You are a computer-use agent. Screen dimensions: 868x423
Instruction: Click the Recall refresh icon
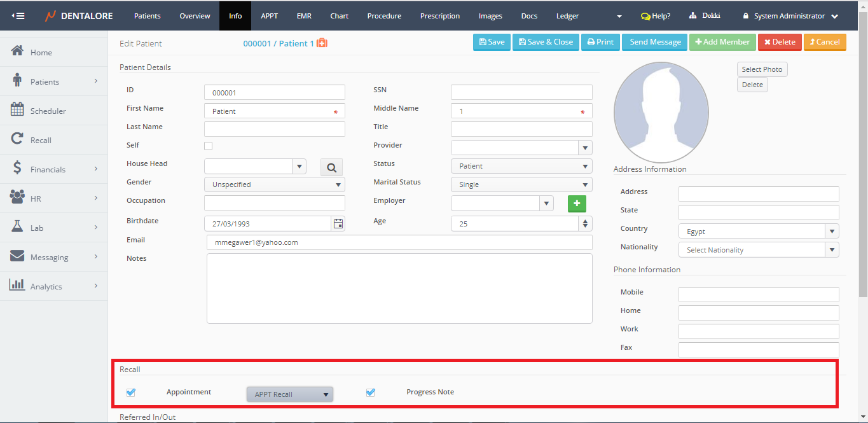click(18, 139)
